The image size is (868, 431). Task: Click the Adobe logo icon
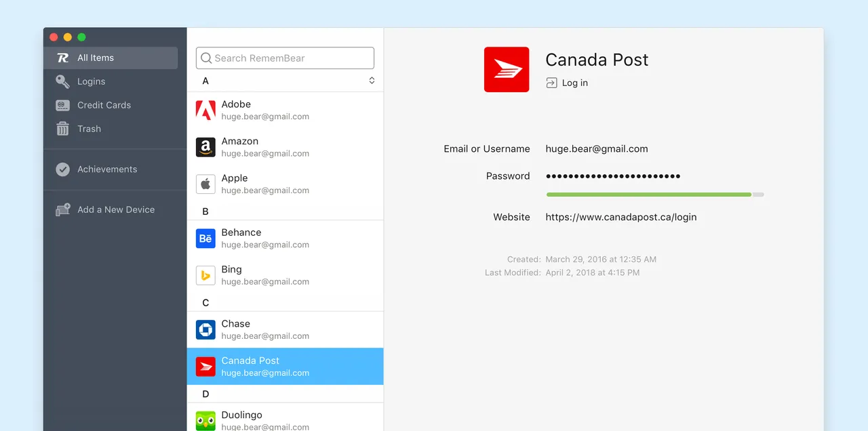[205, 110]
